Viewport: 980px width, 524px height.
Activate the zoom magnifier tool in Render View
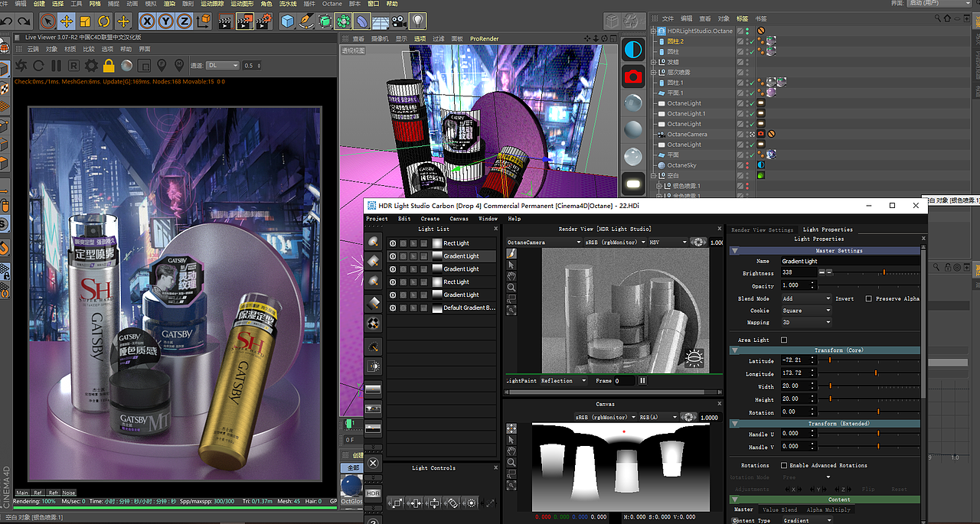tap(511, 285)
